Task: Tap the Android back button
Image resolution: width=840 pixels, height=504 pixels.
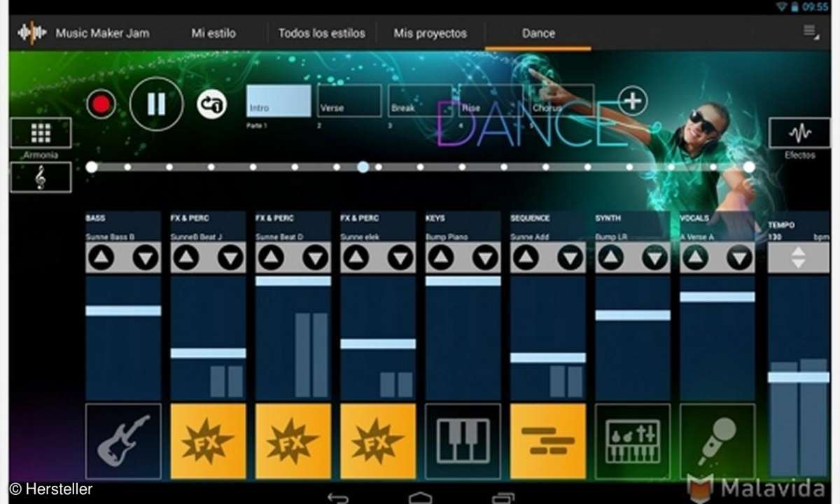Action: coord(338,498)
